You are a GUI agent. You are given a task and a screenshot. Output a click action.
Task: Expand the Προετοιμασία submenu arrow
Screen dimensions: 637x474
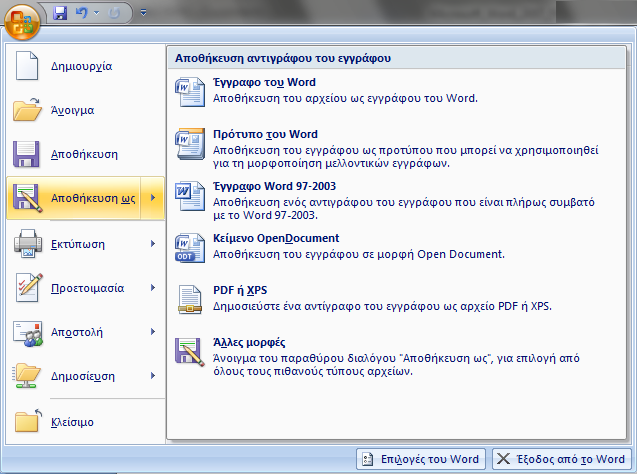click(153, 288)
